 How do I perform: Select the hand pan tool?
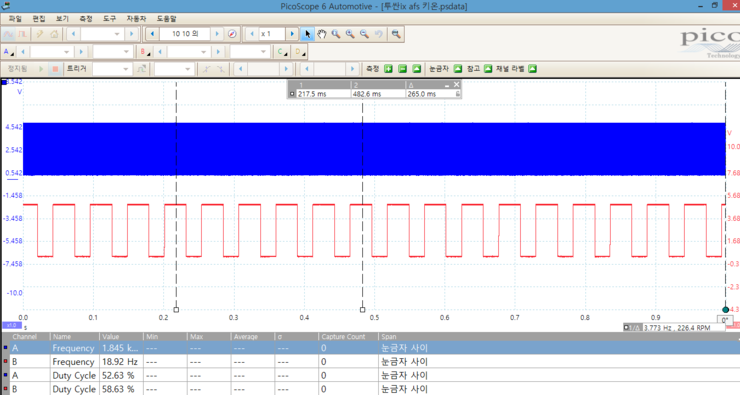(322, 34)
